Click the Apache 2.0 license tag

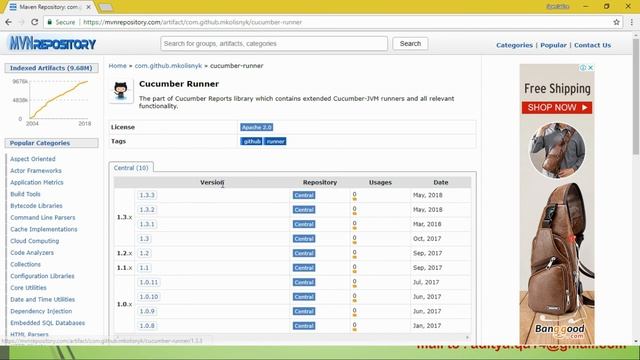pyautogui.click(x=257, y=127)
